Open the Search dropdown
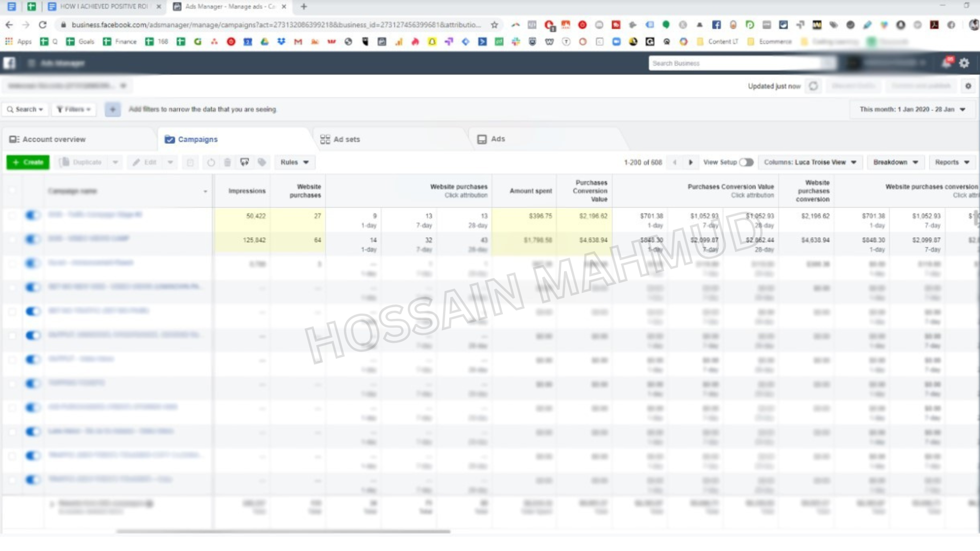This screenshot has width=980, height=551. [x=25, y=109]
